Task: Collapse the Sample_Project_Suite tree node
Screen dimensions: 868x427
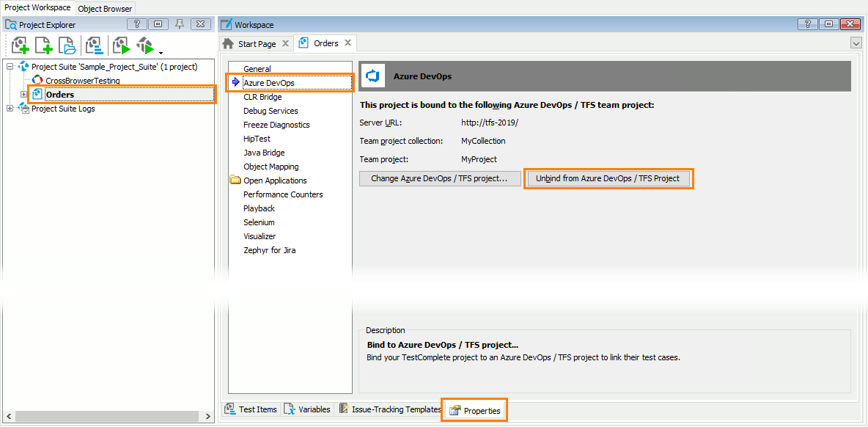Action: (10, 66)
